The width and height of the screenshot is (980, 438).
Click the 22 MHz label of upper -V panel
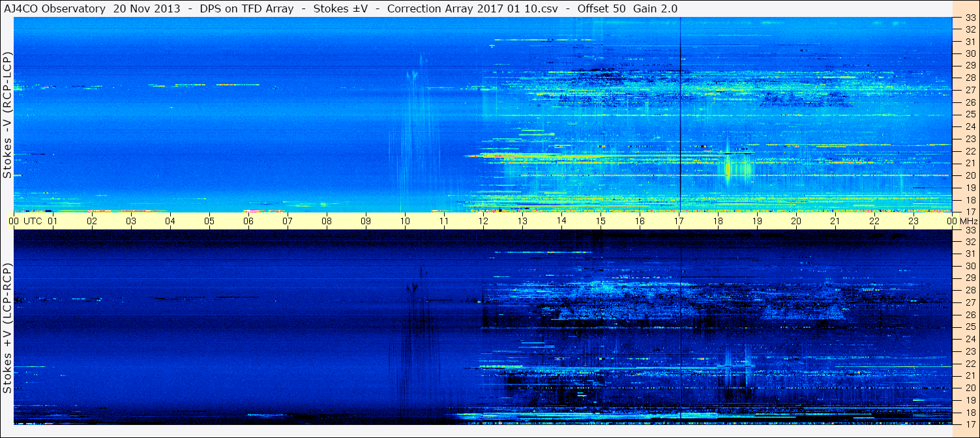[970, 151]
